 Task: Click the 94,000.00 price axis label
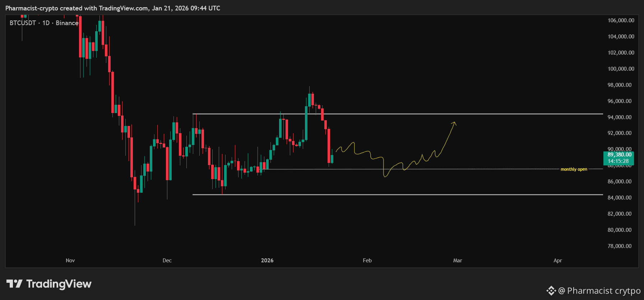click(619, 117)
